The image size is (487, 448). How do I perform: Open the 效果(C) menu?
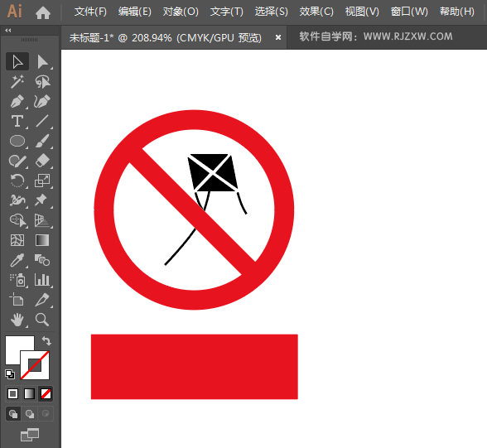pyautogui.click(x=316, y=12)
